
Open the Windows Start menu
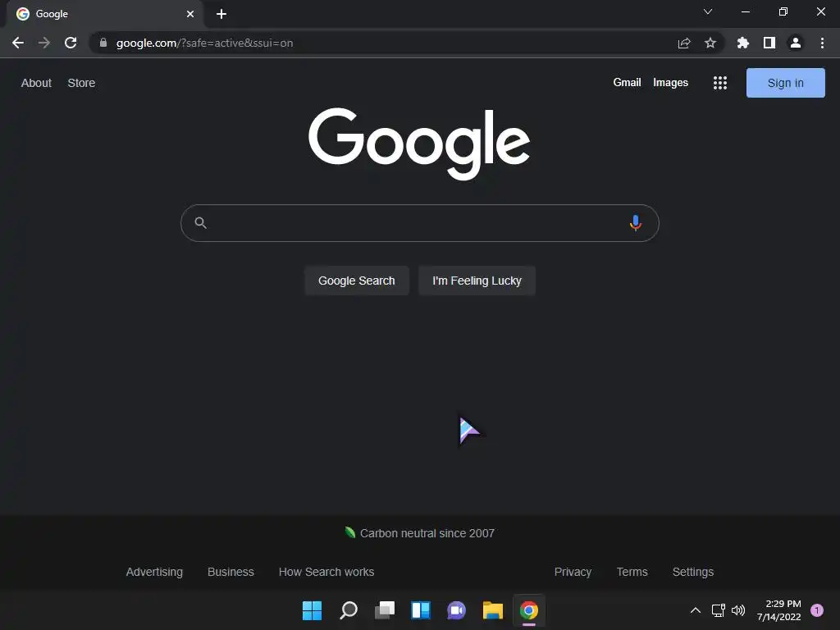pos(312,610)
